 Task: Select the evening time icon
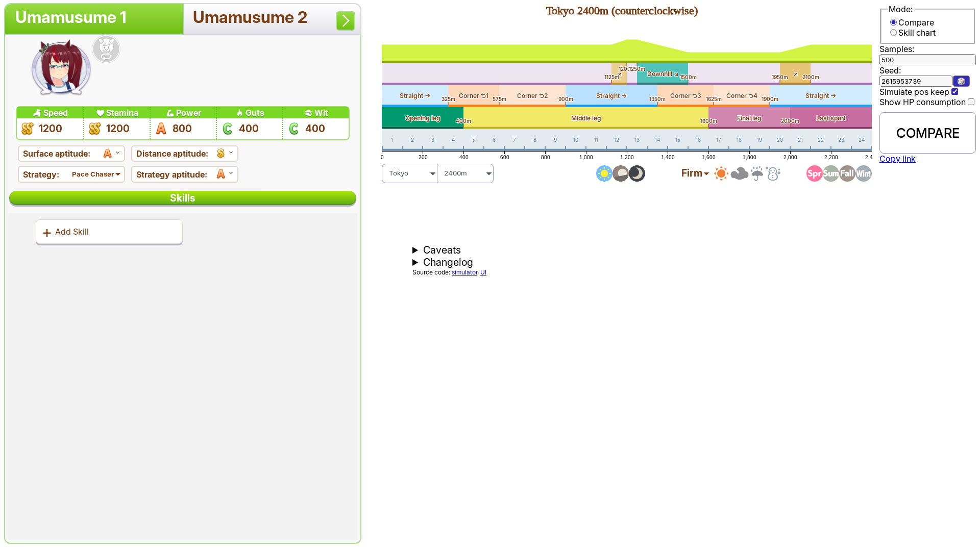(620, 173)
